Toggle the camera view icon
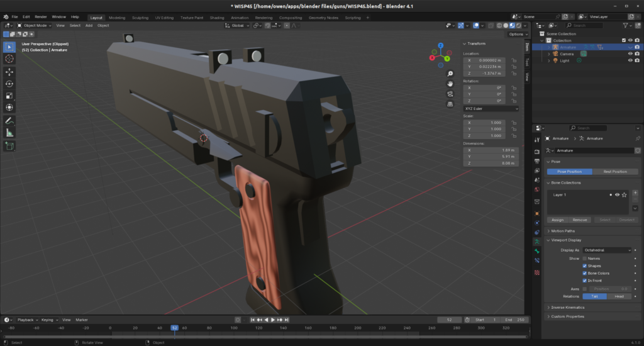Screen dimensions: 644x346 coord(450,94)
